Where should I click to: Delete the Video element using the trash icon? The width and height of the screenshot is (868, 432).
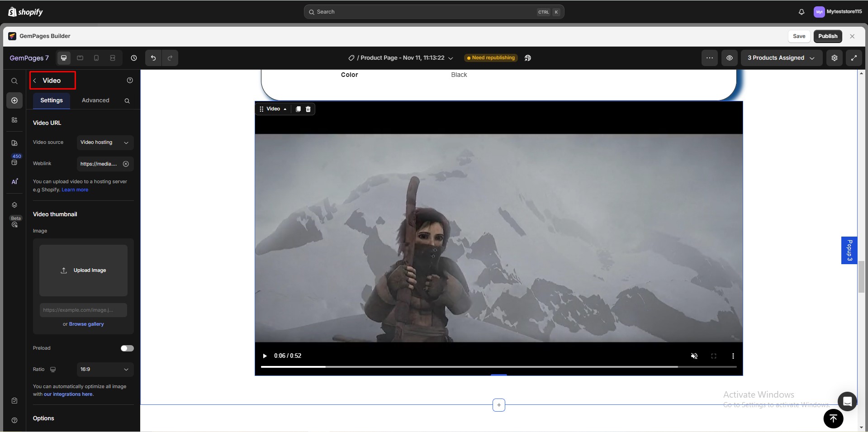[308, 109]
